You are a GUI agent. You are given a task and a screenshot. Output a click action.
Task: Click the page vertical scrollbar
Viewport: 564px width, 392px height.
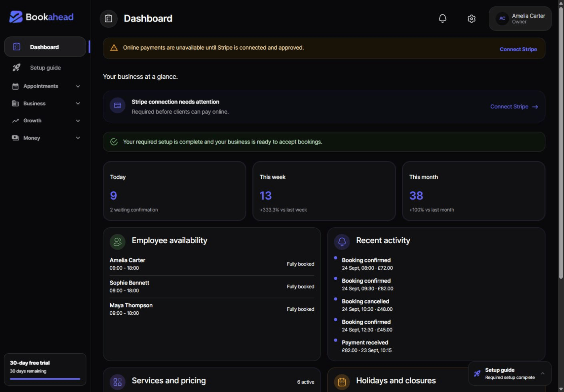(x=561, y=143)
